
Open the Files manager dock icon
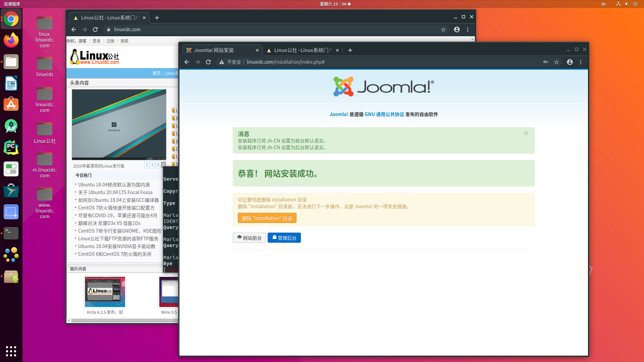tap(11, 62)
